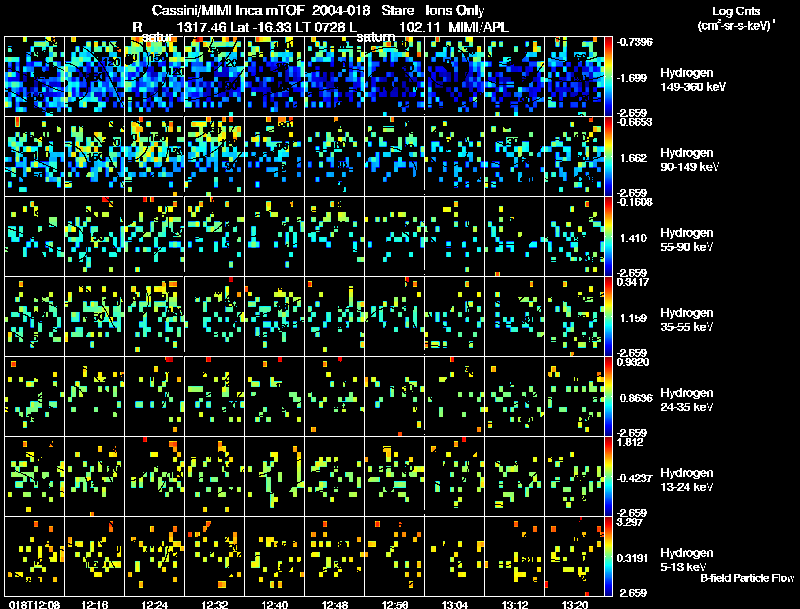800x609 pixels.
Task: Click the Hydrogen 149-360 keV panel at 12:08
Action: coord(35,76)
